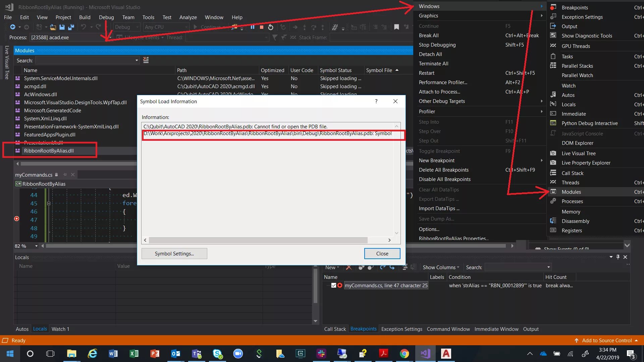Viewport: 644px width, 362px height.
Task: Click the bookmark toolbar icon
Action: tap(396, 27)
